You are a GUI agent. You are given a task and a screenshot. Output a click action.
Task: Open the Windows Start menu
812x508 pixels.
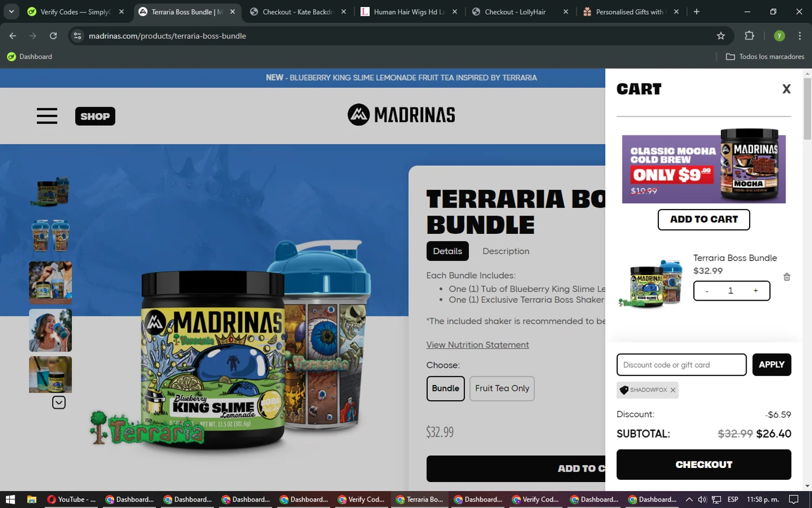pos(10,499)
